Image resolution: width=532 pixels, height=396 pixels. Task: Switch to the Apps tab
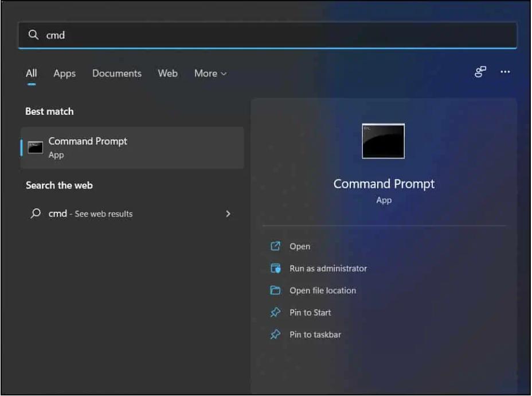pyautogui.click(x=64, y=73)
